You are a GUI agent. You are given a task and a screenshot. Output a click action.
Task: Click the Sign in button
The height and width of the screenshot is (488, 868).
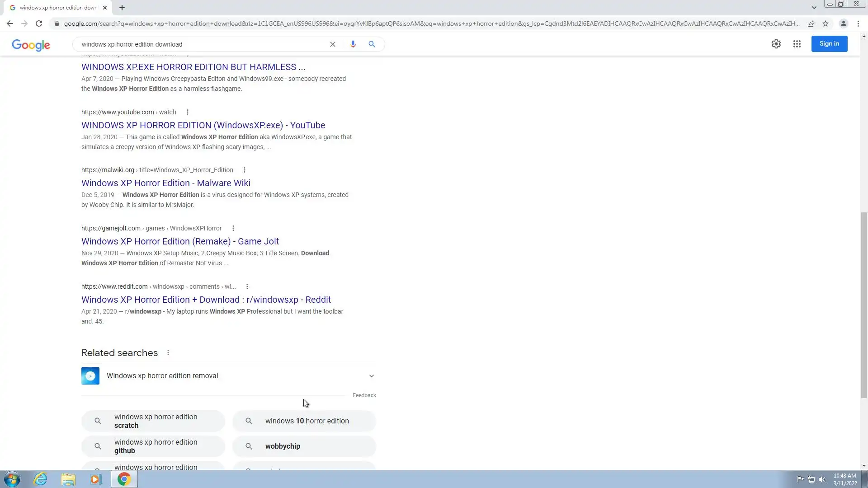[x=829, y=44]
